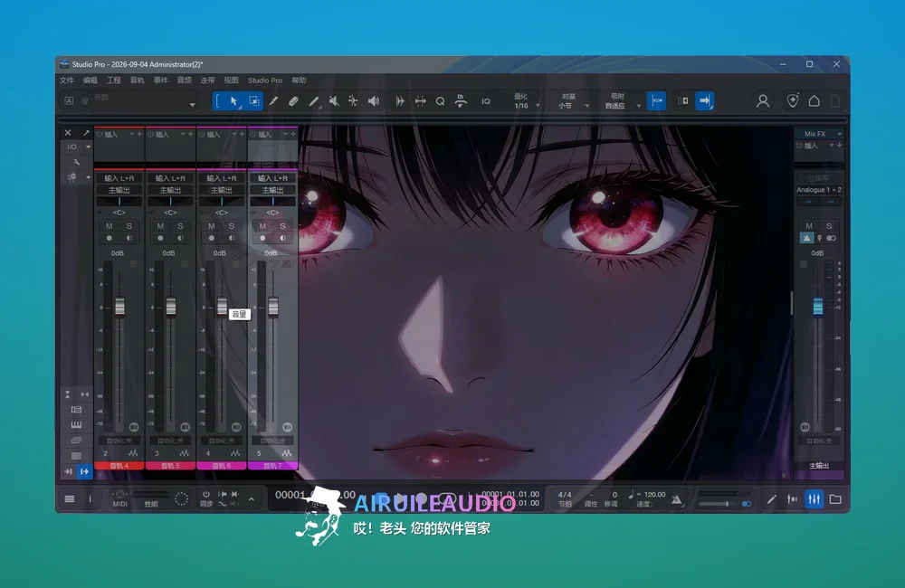905x588 pixels.
Task: Toggle the snap button in toolbar
Action: point(656,101)
